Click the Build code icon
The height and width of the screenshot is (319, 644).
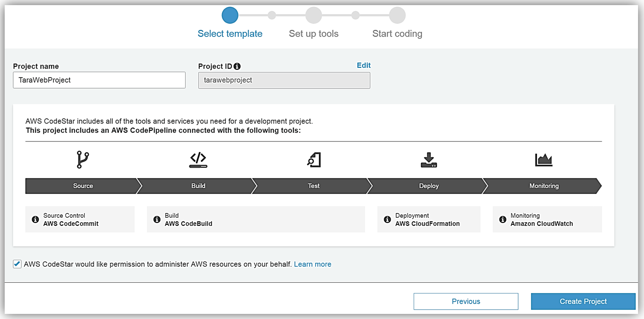click(198, 159)
